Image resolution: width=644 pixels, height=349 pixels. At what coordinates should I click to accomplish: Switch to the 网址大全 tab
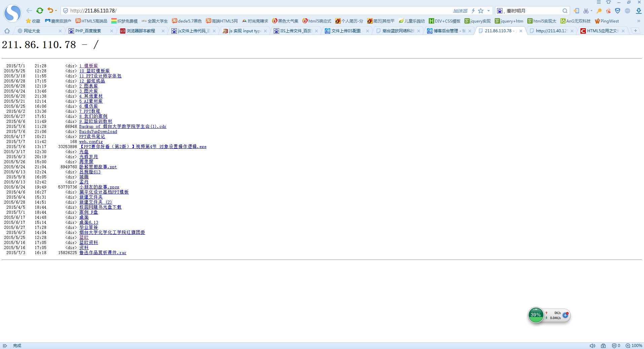point(40,31)
